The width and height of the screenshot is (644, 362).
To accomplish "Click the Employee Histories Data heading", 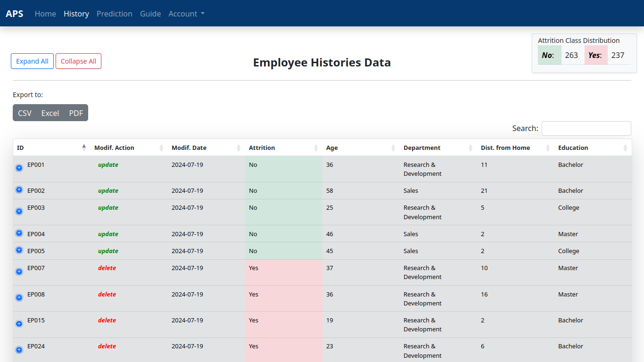I will [322, 63].
